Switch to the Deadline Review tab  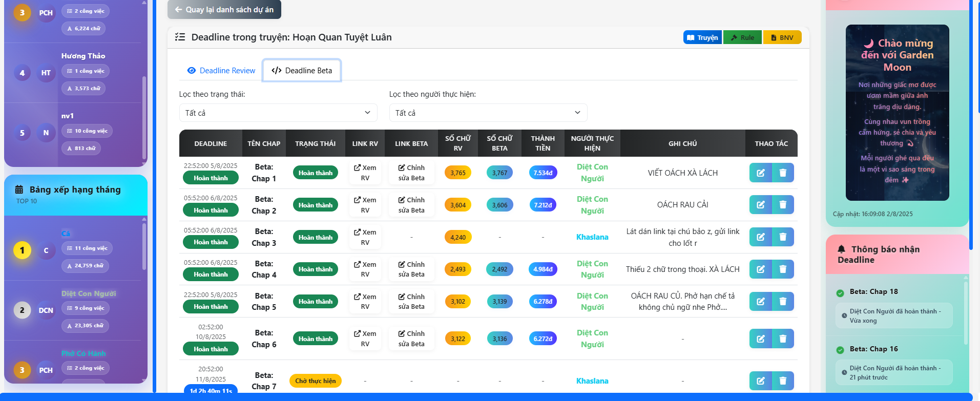click(x=221, y=71)
